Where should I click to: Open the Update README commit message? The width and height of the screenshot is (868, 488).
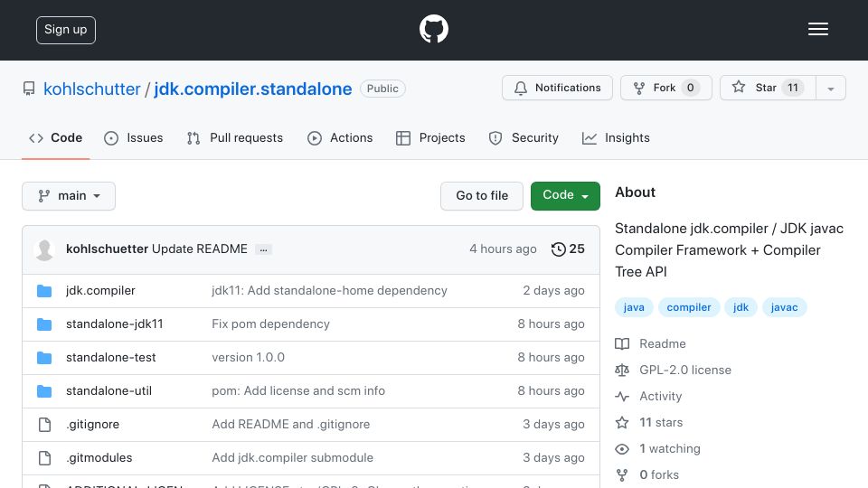(x=199, y=249)
